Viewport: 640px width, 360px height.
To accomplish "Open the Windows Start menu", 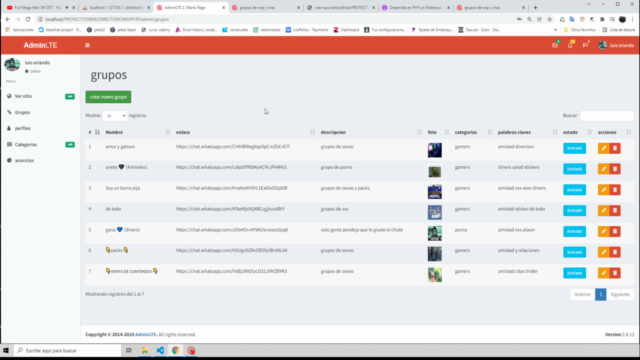I will coord(6,351).
